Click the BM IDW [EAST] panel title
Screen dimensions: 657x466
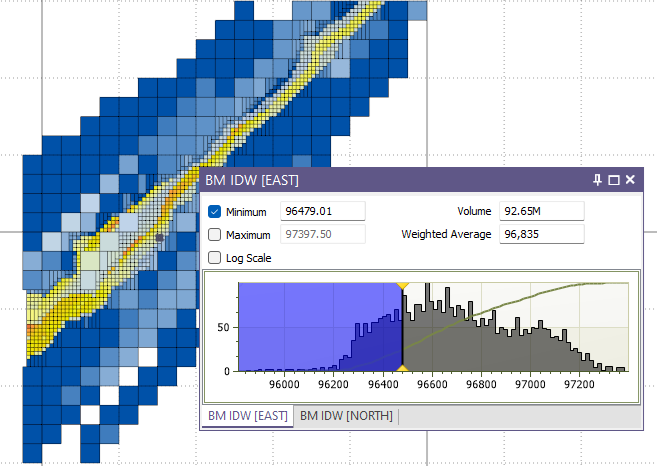[x=252, y=180]
